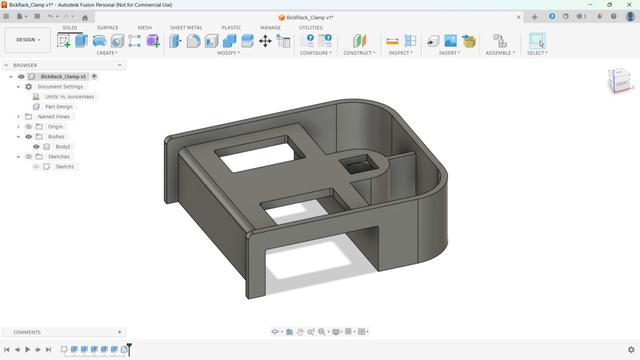Toggle visibility of the Origin folder

click(29, 127)
